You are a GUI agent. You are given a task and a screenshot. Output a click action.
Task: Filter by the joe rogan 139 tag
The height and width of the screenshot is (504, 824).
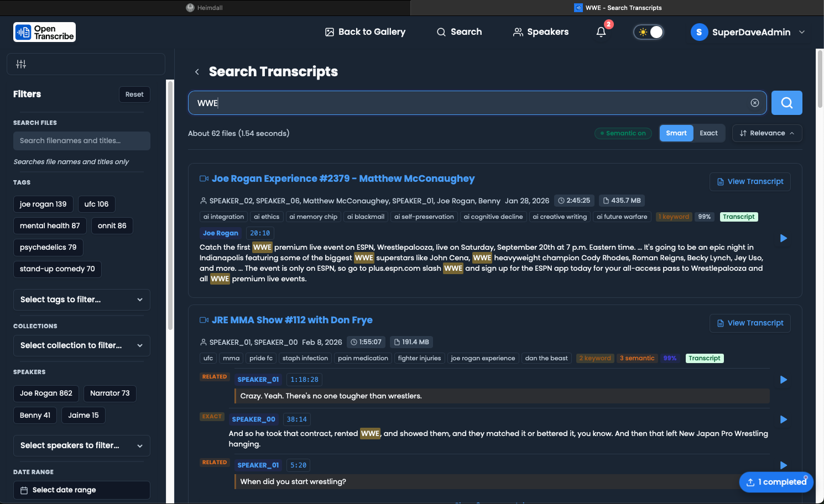pos(43,204)
